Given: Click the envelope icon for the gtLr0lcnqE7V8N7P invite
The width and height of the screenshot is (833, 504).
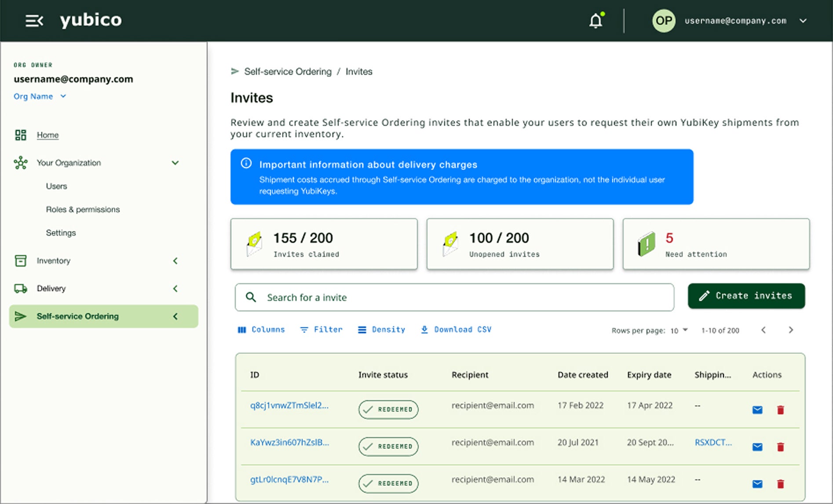Looking at the screenshot, I should (x=757, y=484).
